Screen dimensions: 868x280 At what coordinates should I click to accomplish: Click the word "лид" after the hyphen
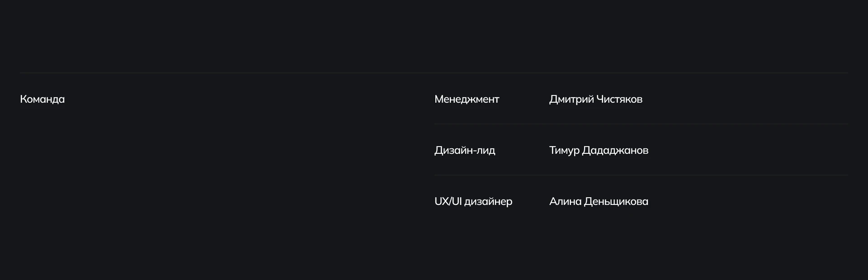click(x=486, y=150)
